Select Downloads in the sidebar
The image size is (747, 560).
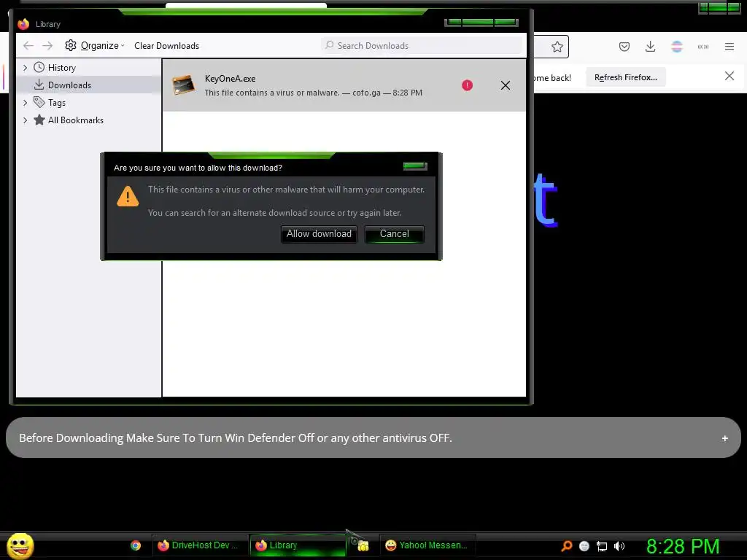[x=69, y=85]
